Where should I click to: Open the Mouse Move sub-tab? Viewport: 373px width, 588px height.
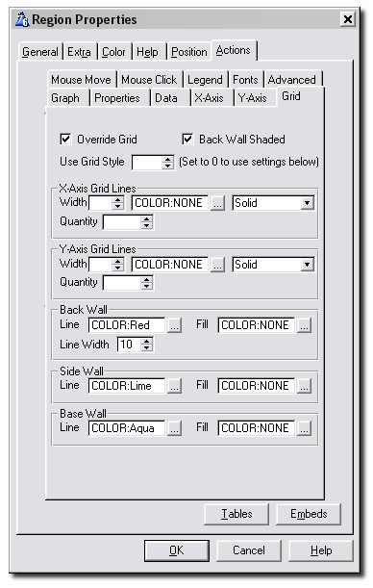click(82, 80)
